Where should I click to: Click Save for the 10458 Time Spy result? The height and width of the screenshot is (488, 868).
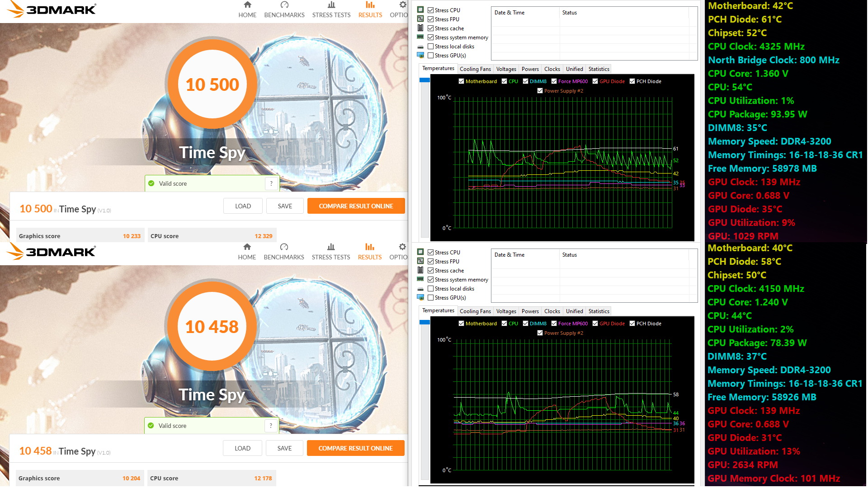(284, 448)
